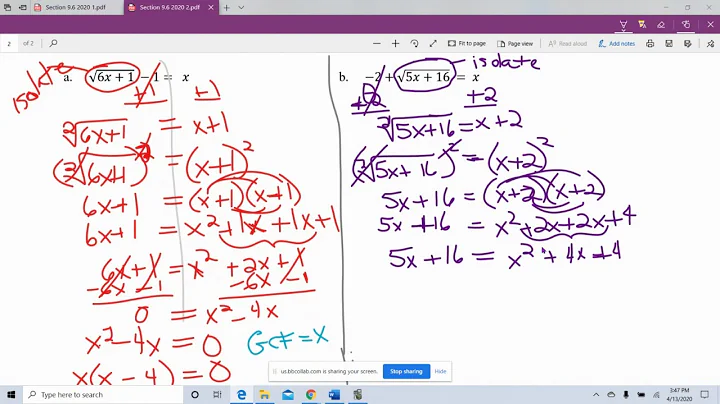
Task: Open the Mail app in the taskbar
Action: [x=288, y=395]
